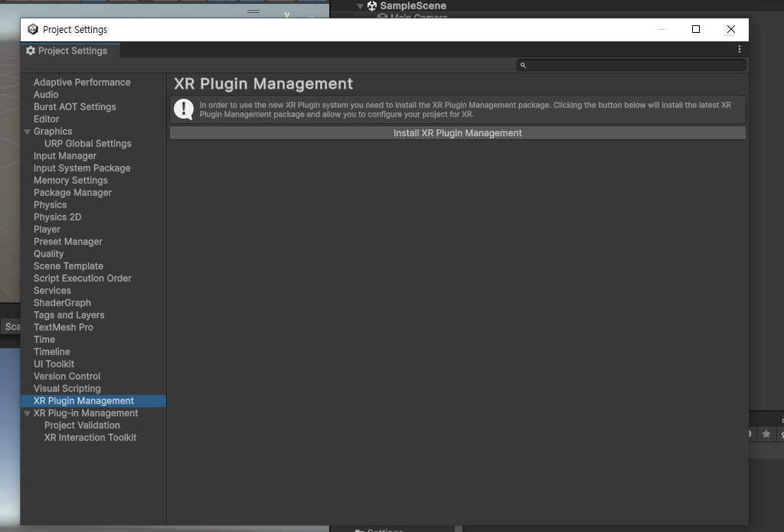
Task: Click the gear icon on Project Settings tab
Action: 31,51
